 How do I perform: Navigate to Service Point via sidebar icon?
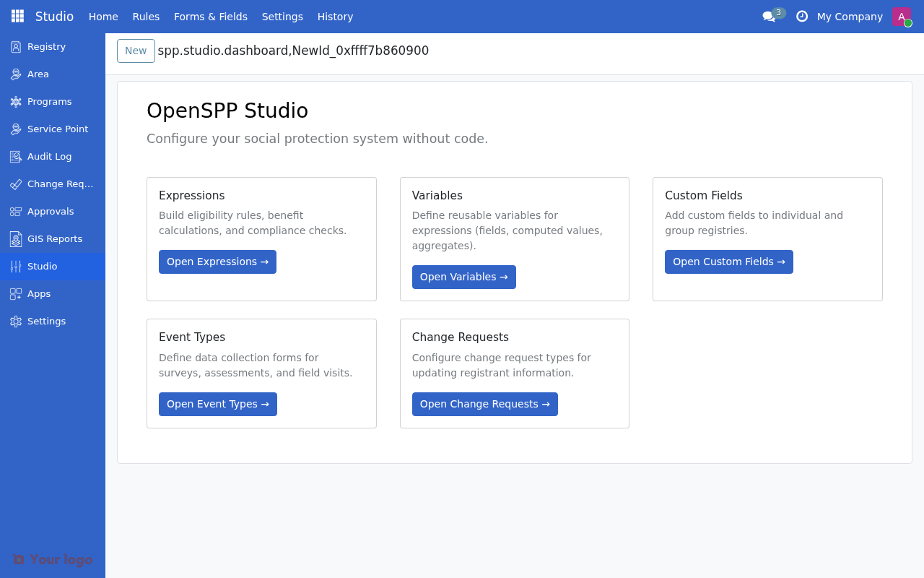click(x=58, y=129)
